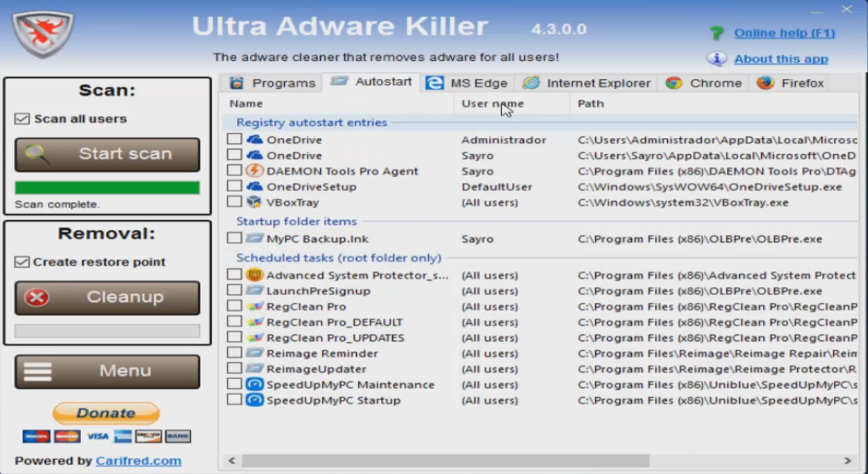Open the Internet Explorer tab
The height and width of the screenshot is (474, 868).
click(x=586, y=83)
